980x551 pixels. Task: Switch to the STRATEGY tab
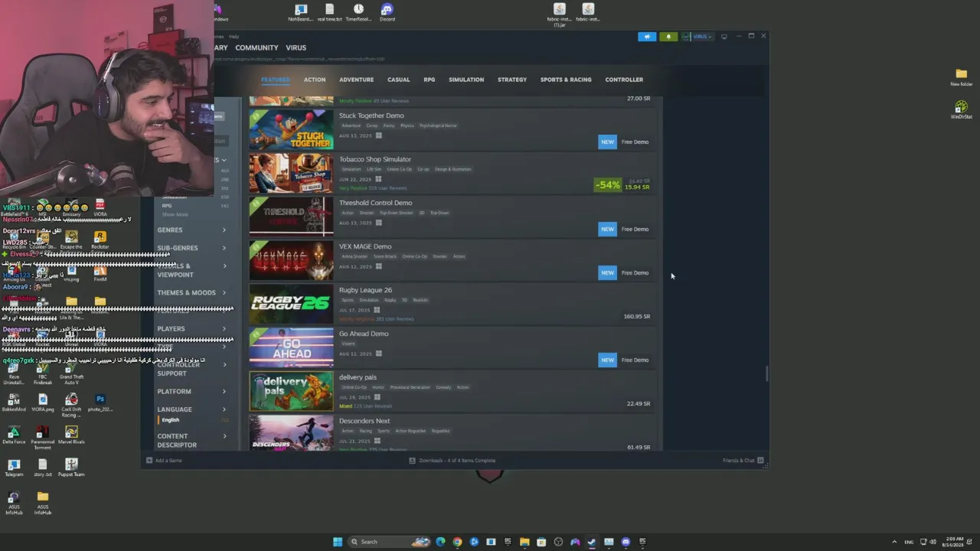512,80
